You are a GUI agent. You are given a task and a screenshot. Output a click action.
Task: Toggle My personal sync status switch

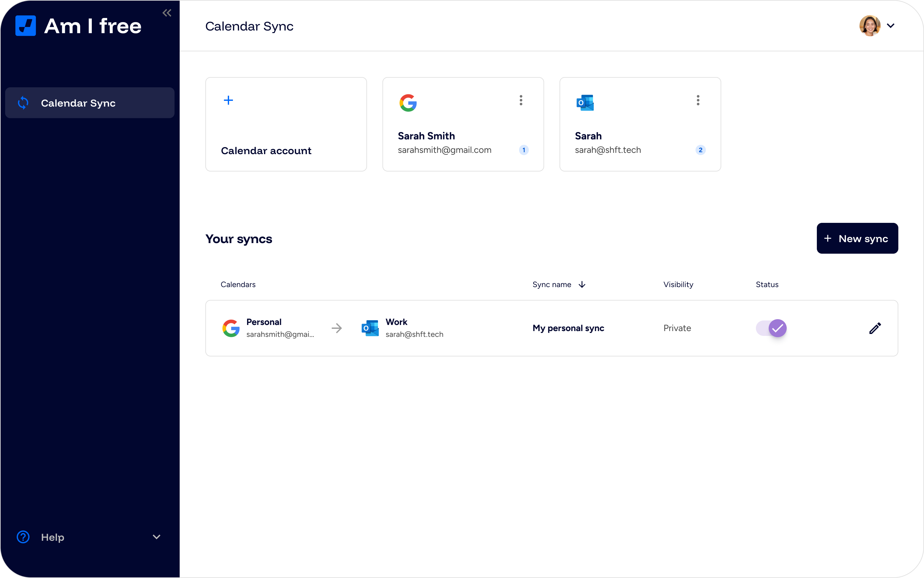pyautogui.click(x=771, y=328)
